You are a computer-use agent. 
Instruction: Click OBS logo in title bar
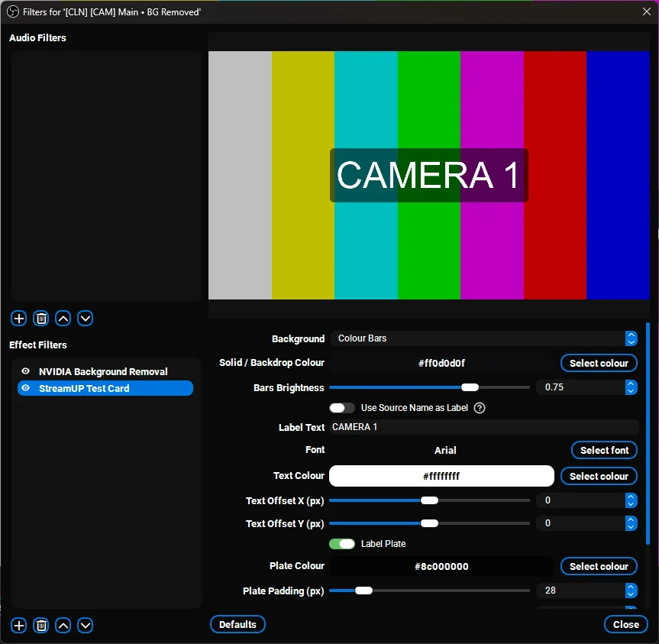13,11
